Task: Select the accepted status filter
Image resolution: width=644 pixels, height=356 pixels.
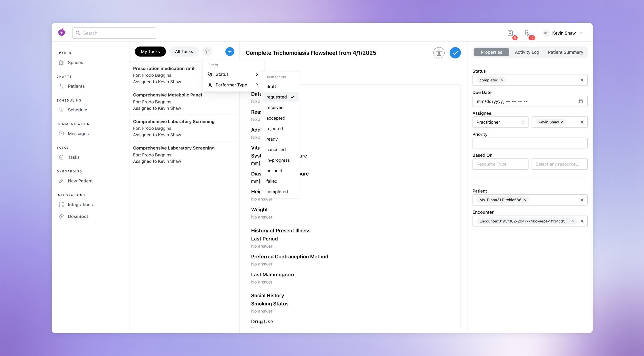Action: coord(281,118)
